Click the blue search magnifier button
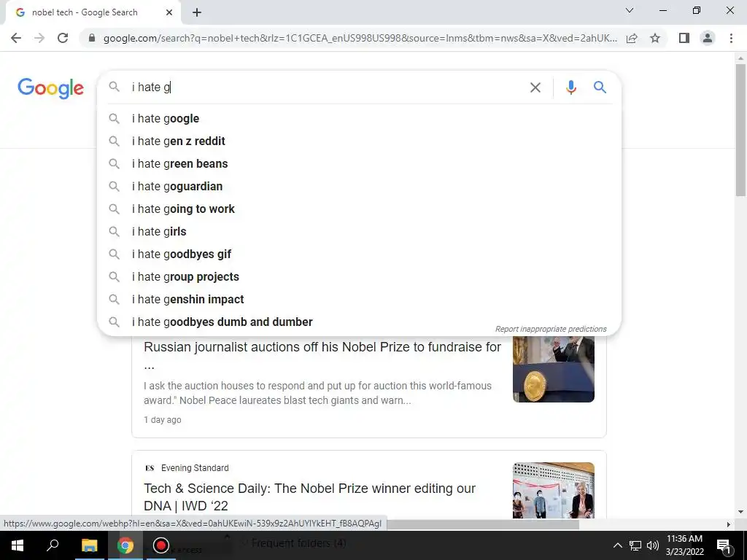The image size is (747, 560). pos(600,87)
